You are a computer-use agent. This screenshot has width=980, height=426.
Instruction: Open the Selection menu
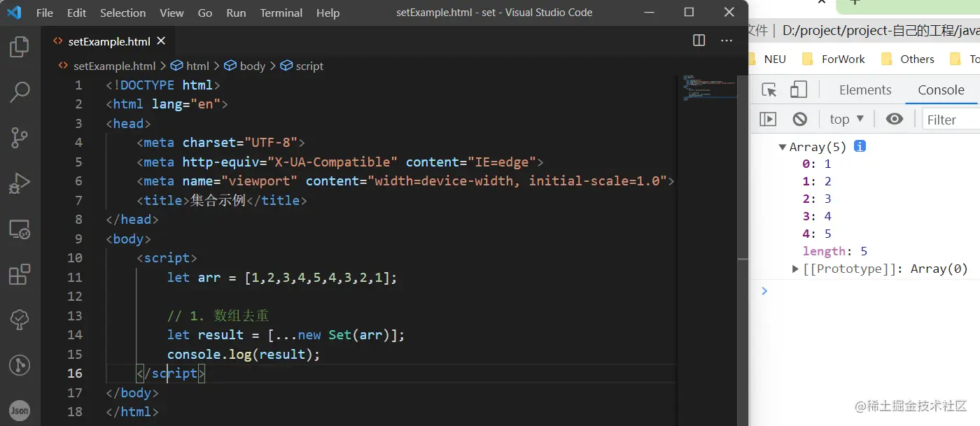123,13
